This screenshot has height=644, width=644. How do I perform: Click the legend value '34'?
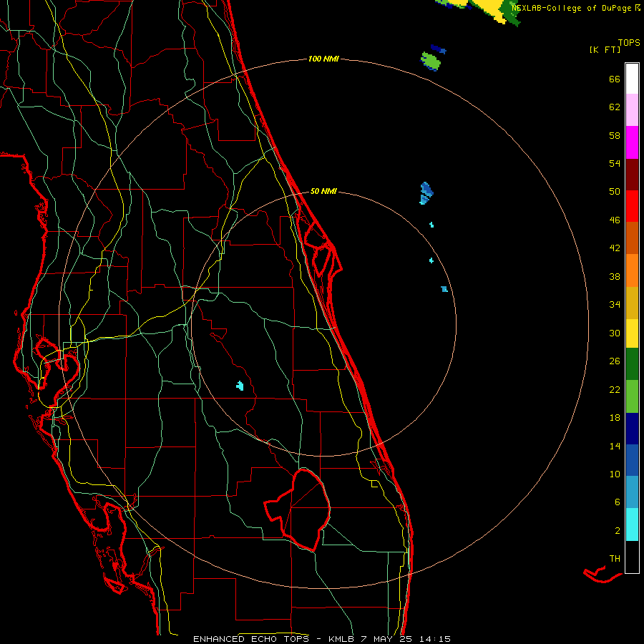pos(615,304)
